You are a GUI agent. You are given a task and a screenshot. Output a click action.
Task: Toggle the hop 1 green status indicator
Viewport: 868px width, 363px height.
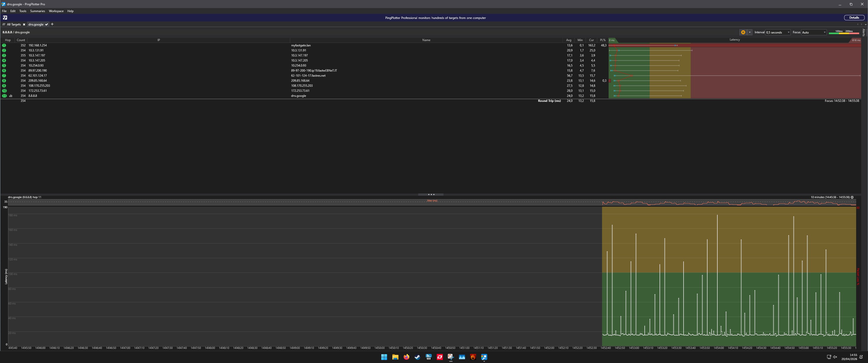click(4, 45)
